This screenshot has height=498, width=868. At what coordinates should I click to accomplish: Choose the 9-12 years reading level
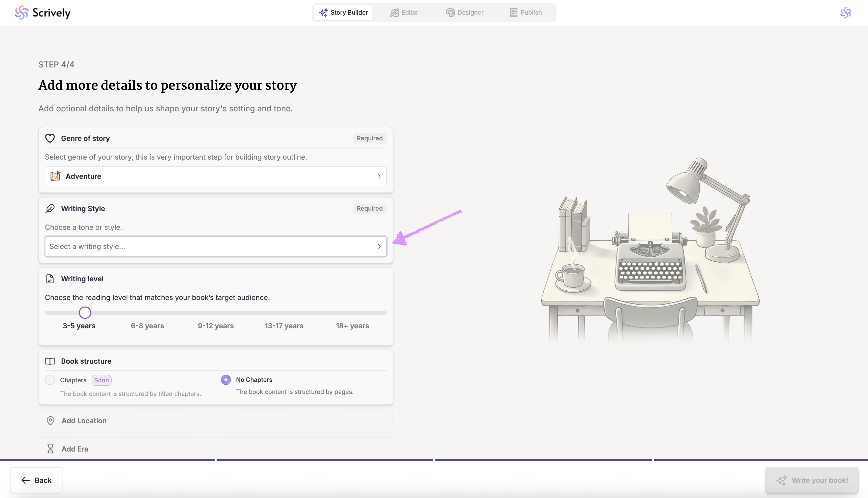point(216,326)
